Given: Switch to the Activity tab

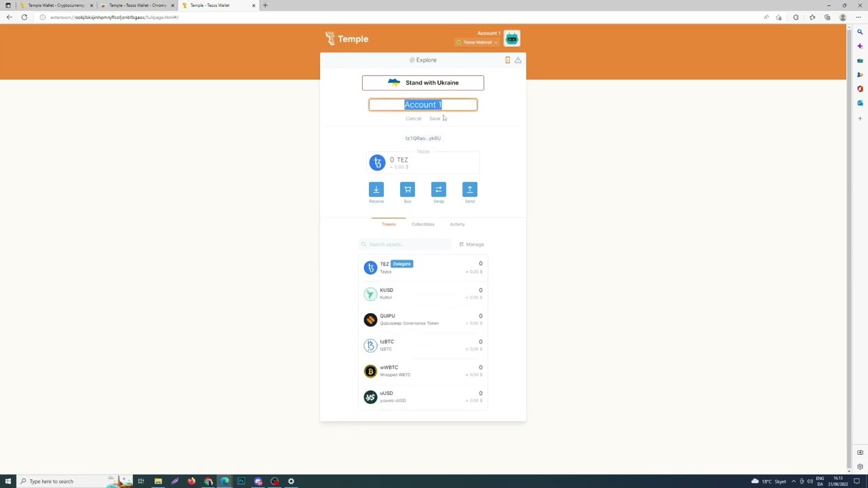Looking at the screenshot, I should coord(457,224).
